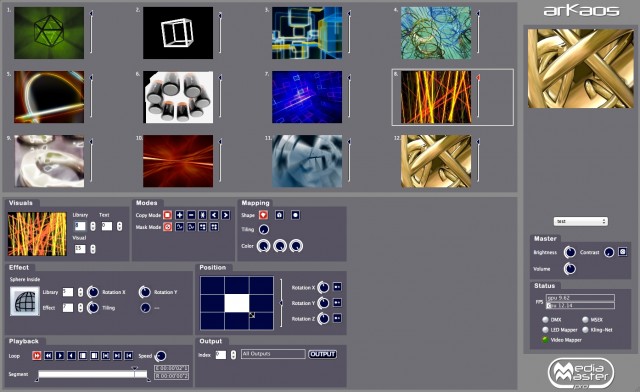The height and width of the screenshot is (392, 640).
Task: Select visual thumbnail 1 green icosahedron
Action: click(49, 33)
